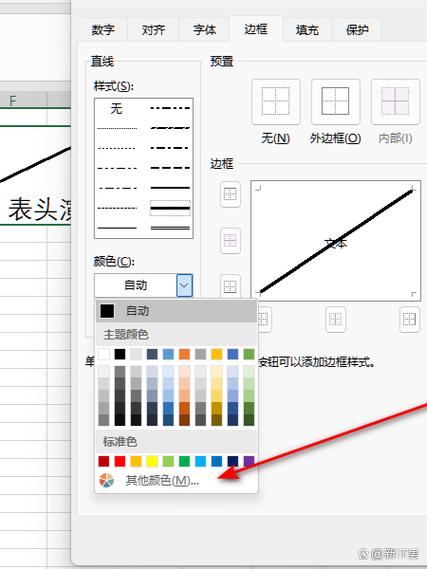Pick the thin dash-dot line style
The width and height of the screenshot is (427, 569).
[117, 188]
